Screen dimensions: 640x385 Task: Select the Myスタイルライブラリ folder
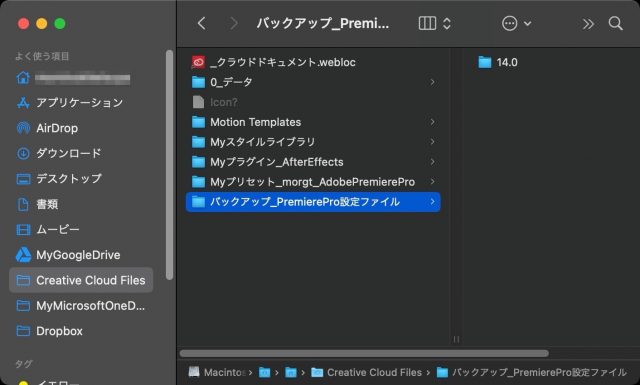tap(313, 142)
